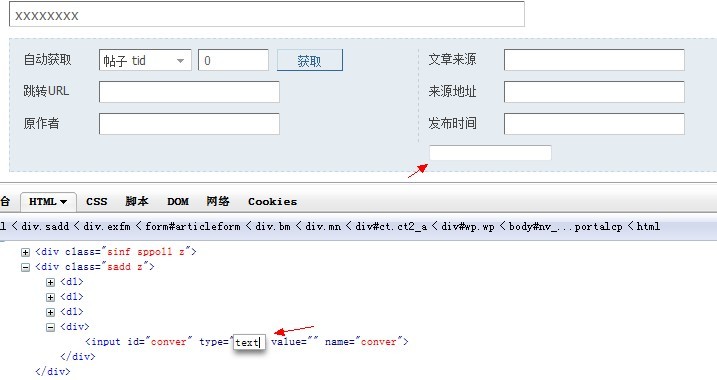
Task: Click the value="" attribute of the input
Action: 294,342
